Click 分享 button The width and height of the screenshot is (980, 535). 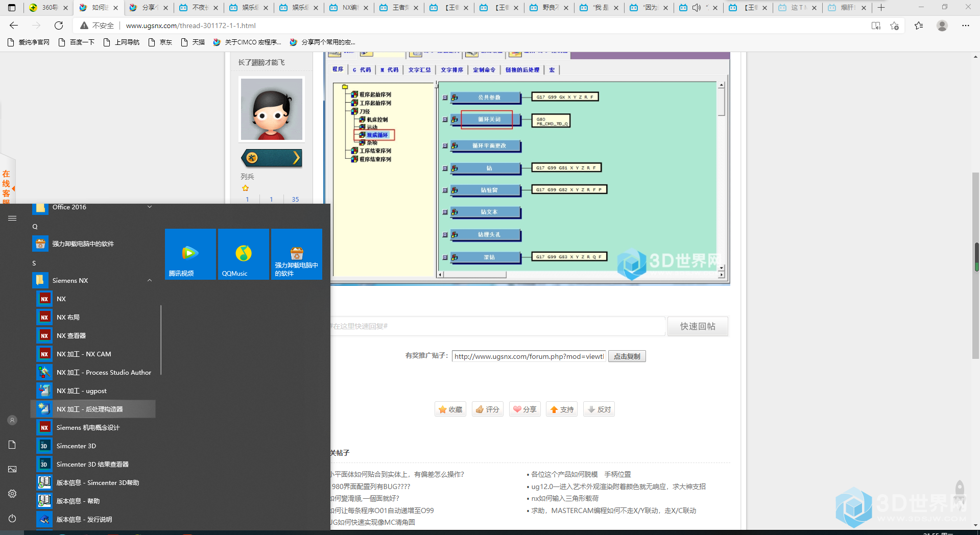click(525, 409)
